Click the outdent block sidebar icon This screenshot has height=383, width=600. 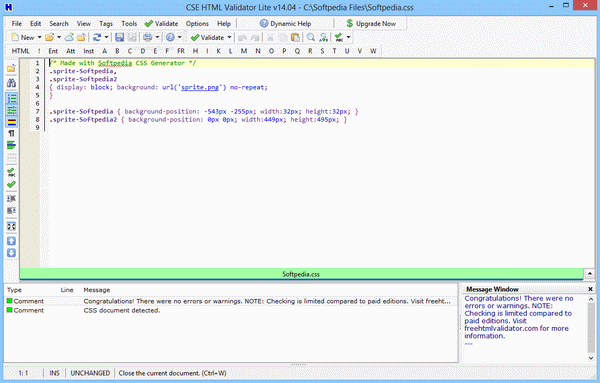(11, 211)
